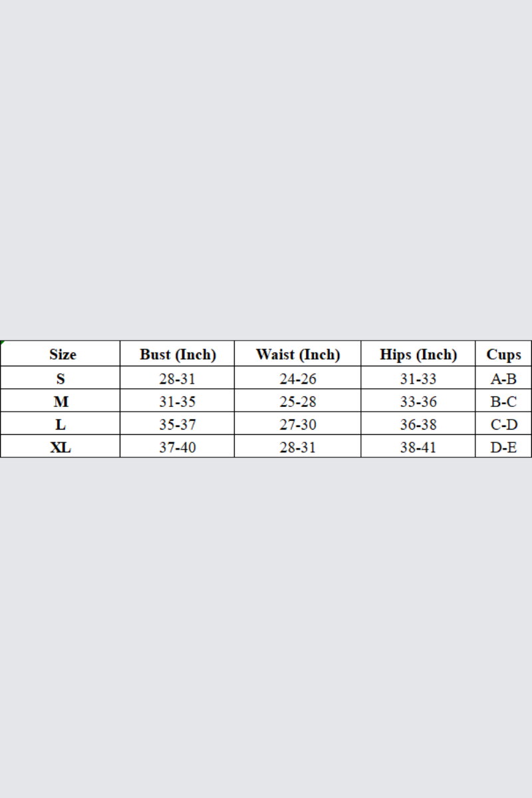Click bust cell showing 35-37
The image size is (532, 798).
178,424
